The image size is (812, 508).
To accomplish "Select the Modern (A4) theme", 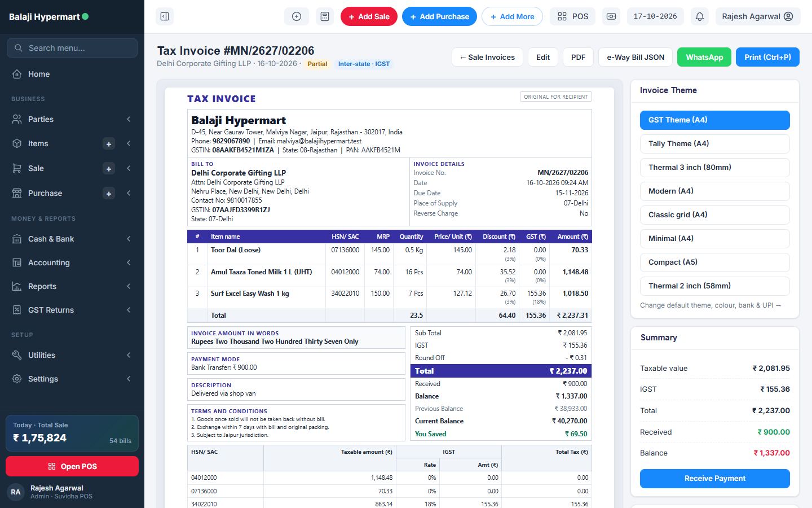I will click(715, 191).
